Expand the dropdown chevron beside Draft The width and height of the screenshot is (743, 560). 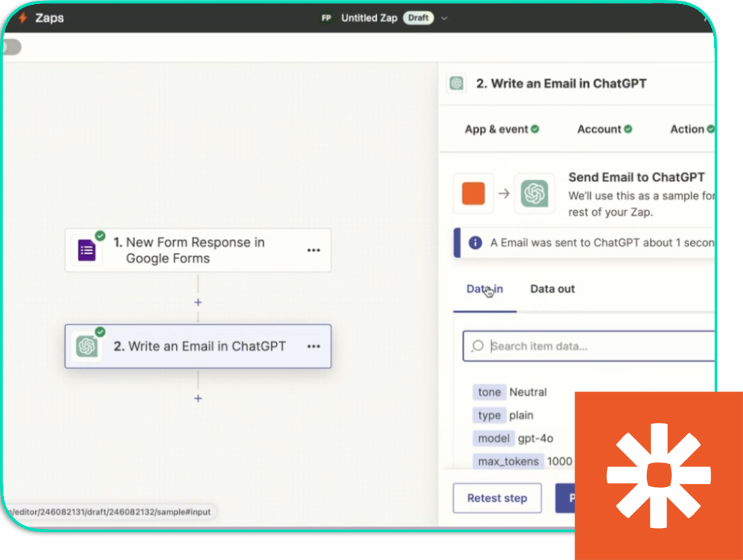[444, 18]
